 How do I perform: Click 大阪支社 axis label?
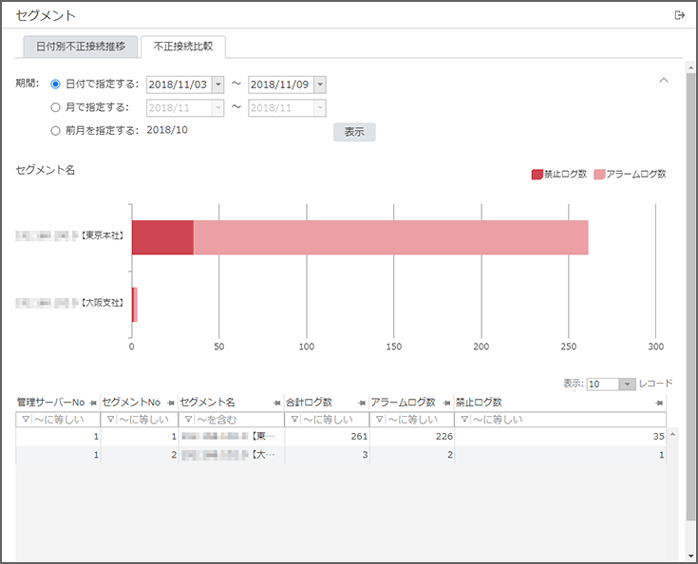coord(102,303)
